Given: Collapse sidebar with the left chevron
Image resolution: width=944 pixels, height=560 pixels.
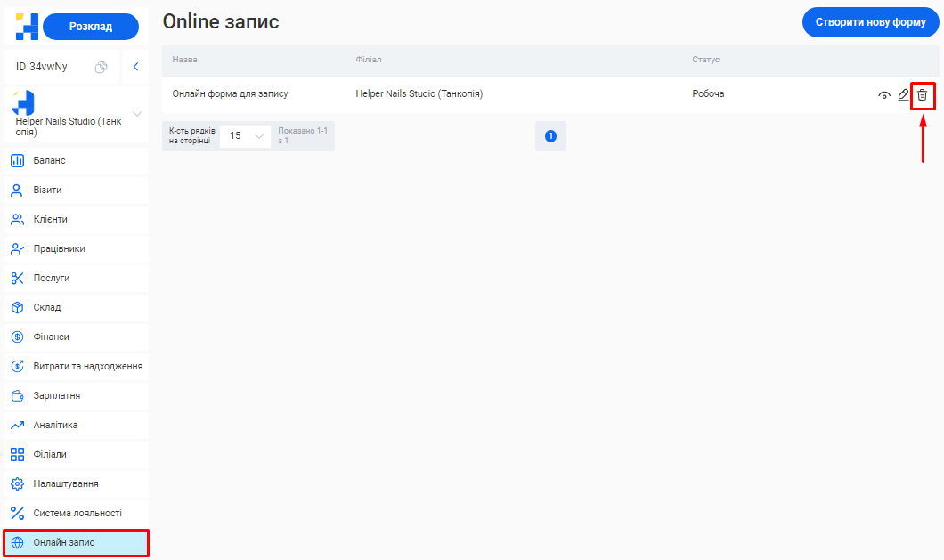Looking at the screenshot, I should [135, 67].
